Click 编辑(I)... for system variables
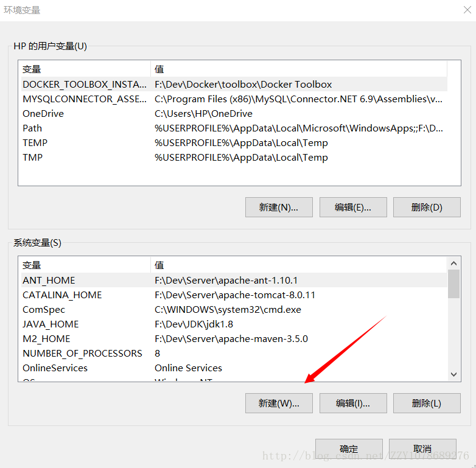Viewport: 476px width, 468px height. (x=353, y=403)
